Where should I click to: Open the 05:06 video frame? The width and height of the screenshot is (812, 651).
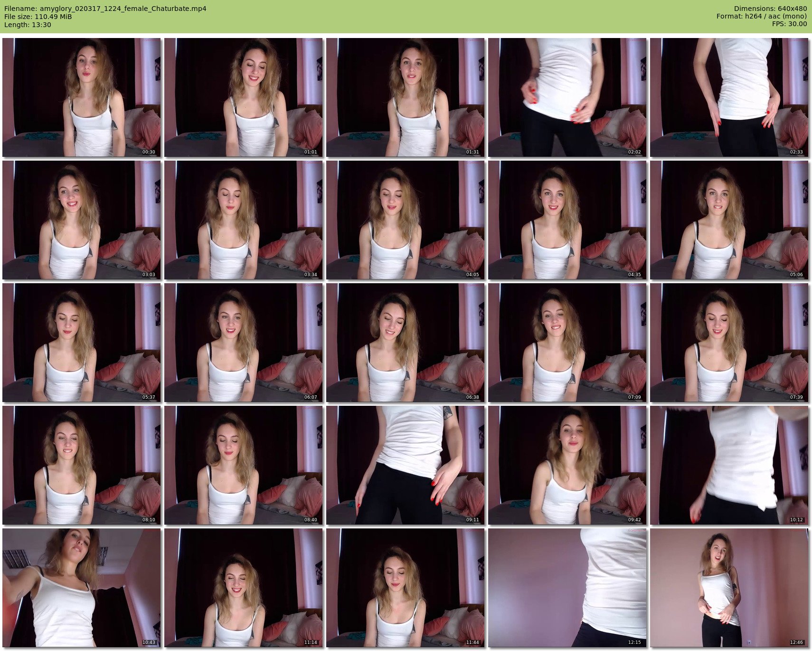[729, 220]
